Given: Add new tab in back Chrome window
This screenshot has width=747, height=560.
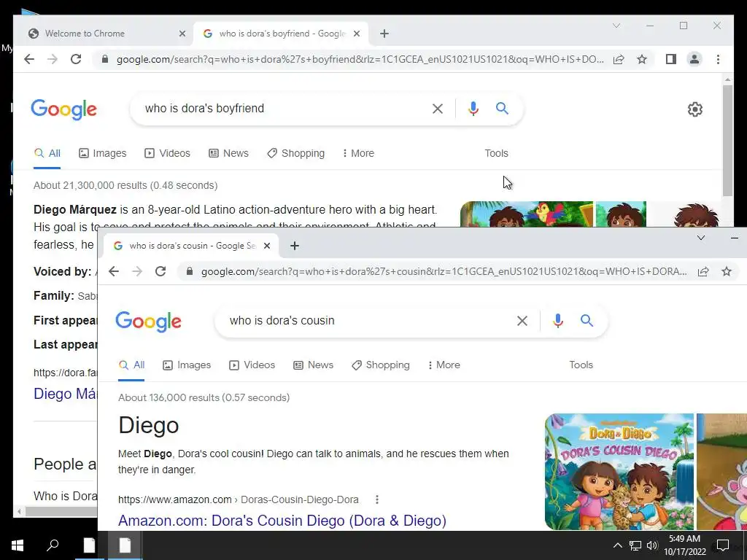Looking at the screenshot, I should (x=384, y=34).
